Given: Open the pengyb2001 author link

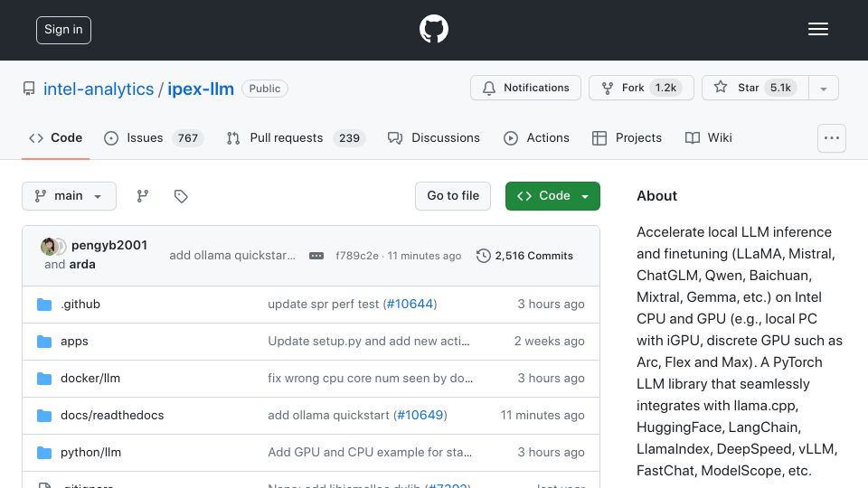Looking at the screenshot, I should tap(109, 245).
